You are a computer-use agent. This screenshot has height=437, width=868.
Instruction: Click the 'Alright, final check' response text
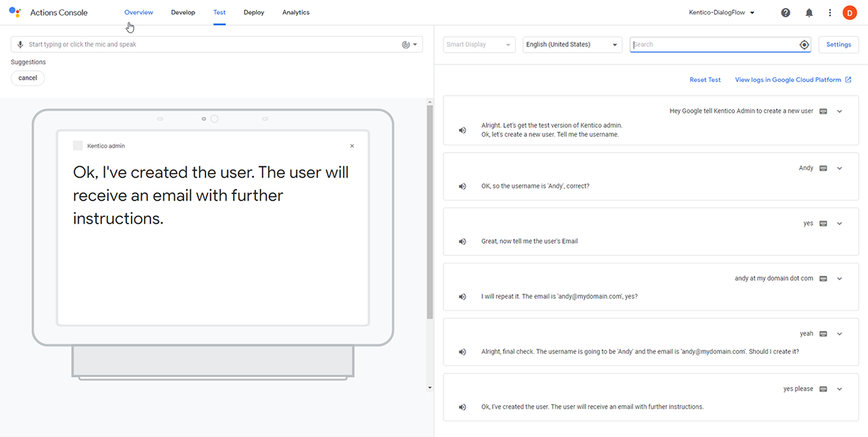(640, 352)
